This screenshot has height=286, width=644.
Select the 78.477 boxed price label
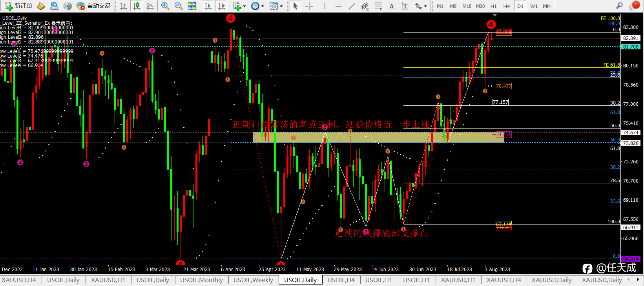pos(504,86)
